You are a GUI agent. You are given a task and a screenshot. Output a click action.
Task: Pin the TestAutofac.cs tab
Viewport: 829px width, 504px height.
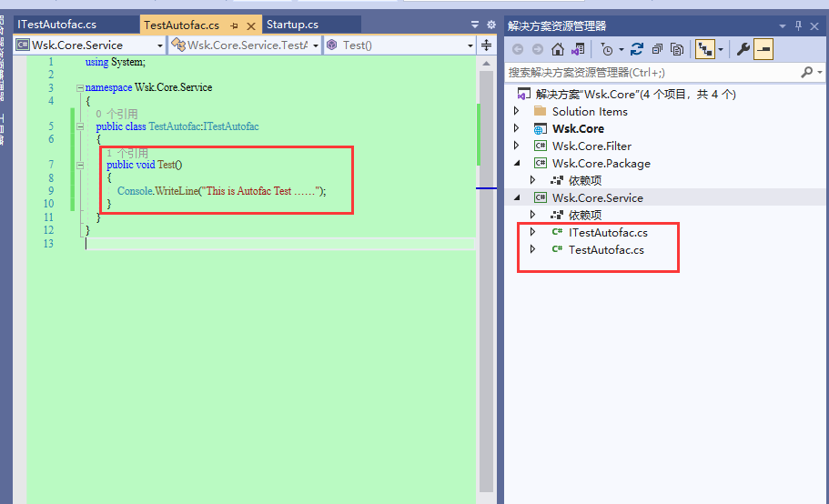tap(234, 25)
